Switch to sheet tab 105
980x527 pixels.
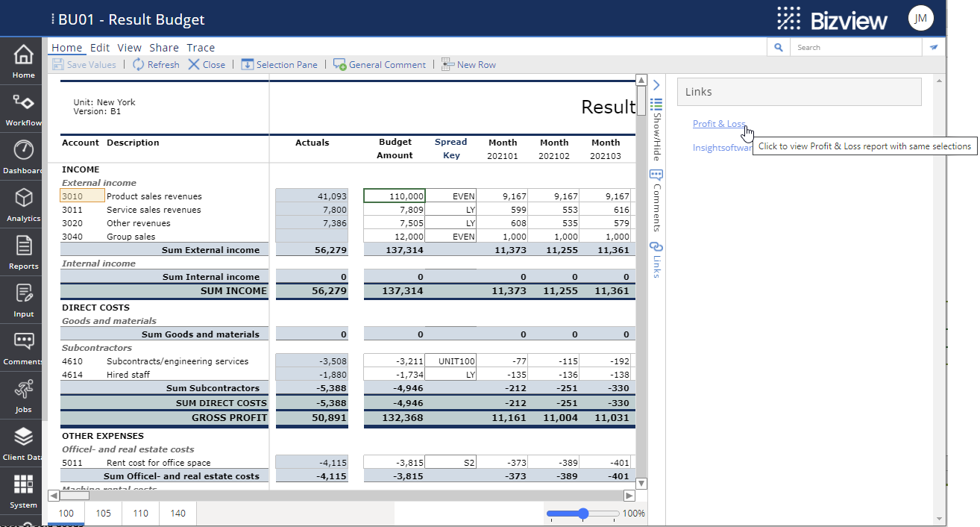tap(103, 513)
